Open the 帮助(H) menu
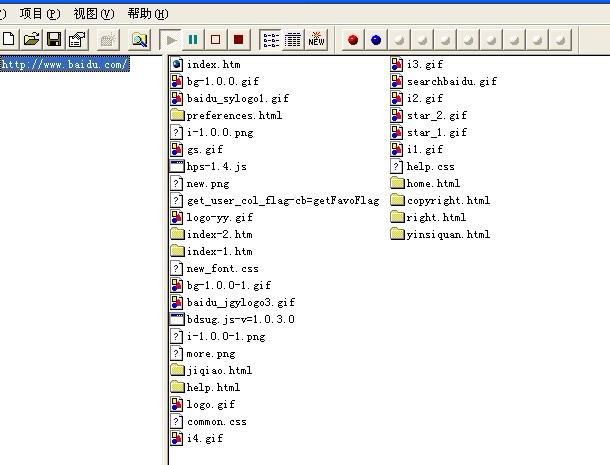Screen dimensions: 610x465 (x=148, y=14)
